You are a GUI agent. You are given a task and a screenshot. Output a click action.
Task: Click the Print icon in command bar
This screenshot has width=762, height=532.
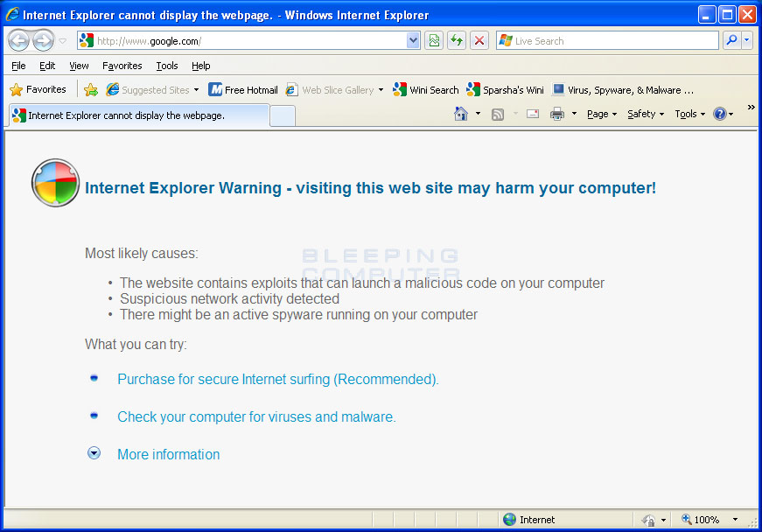click(x=556, y=114)
